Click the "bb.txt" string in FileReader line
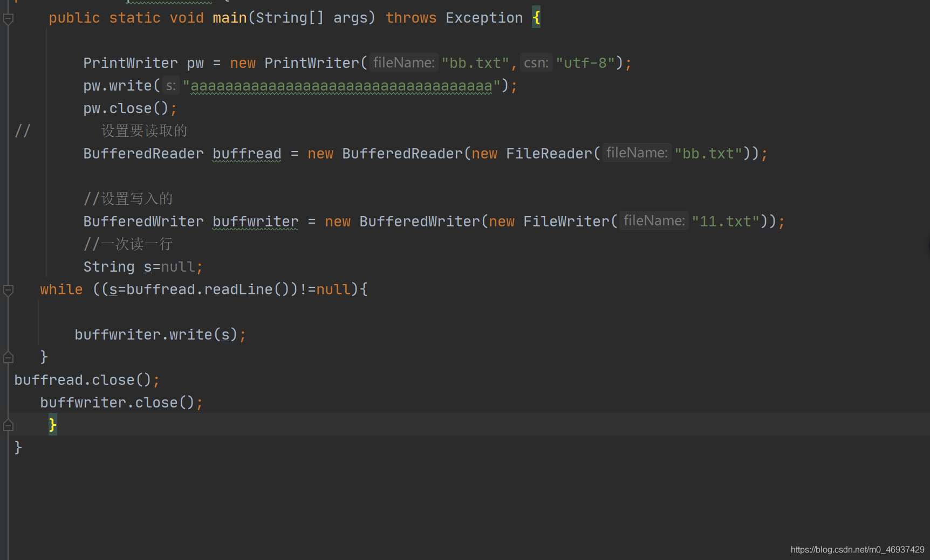This screenshot has height=560, width=930. [708, 154]
